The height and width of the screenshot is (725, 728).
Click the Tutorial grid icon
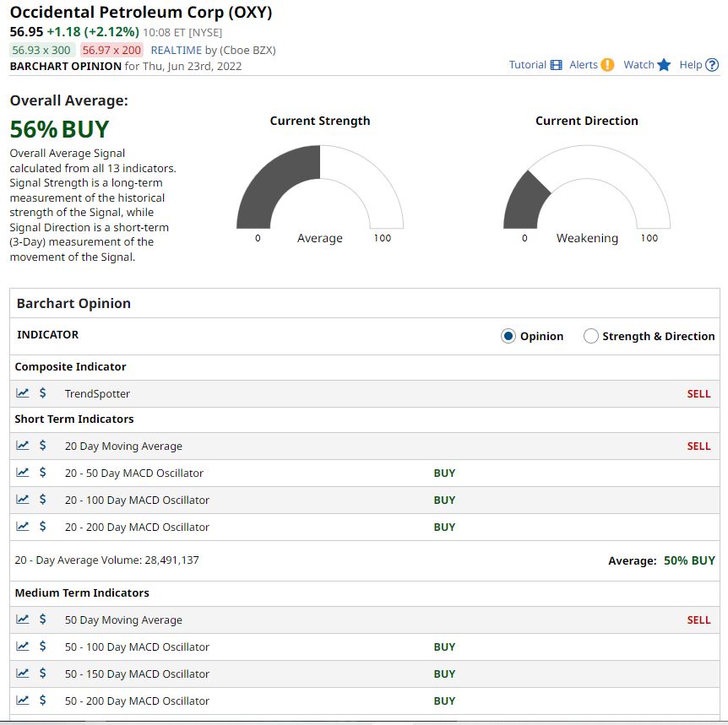pos(555,64)
